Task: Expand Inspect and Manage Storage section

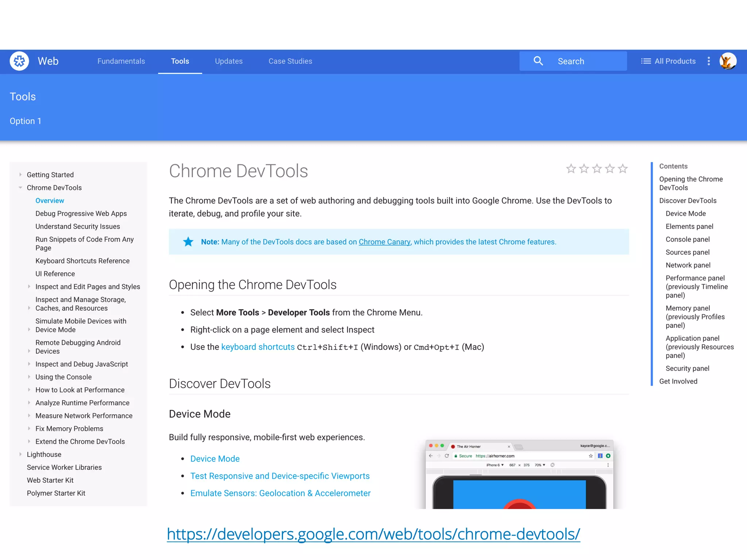Action: 29,308
